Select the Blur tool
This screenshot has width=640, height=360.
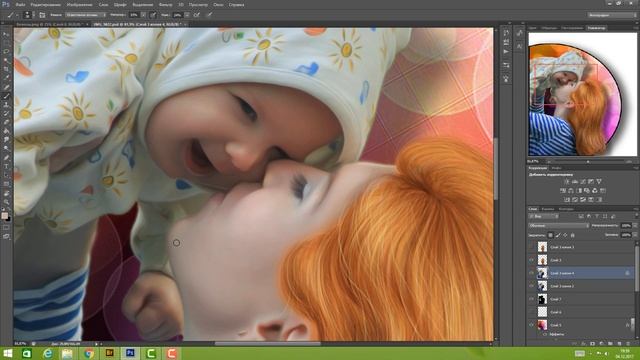6,140
